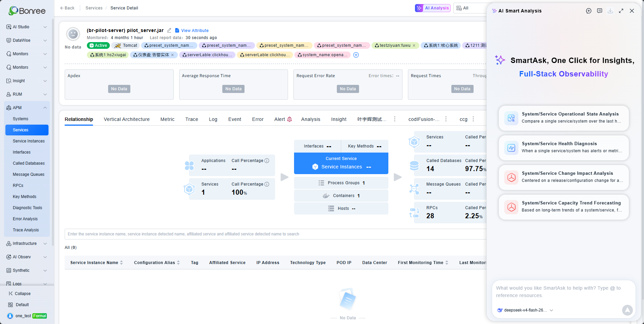Viewport: 644px width, 324px height.
Task: Open the All dropdown in the top bar
Action: 470,8
